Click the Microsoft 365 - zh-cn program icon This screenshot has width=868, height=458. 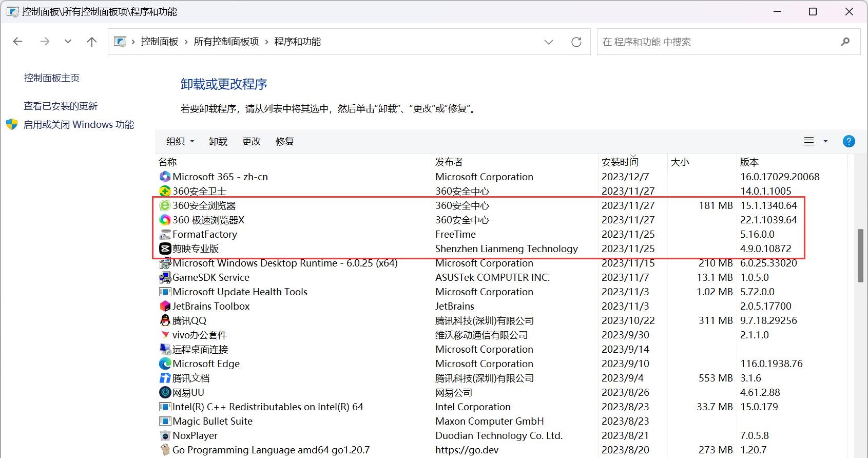[165, 177]
